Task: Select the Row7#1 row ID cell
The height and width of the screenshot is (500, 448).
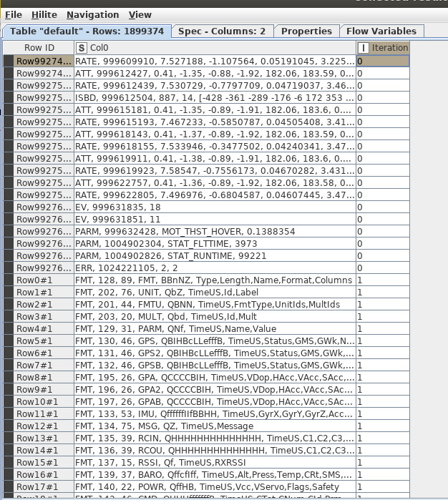Action: click(x=44, y=365)
